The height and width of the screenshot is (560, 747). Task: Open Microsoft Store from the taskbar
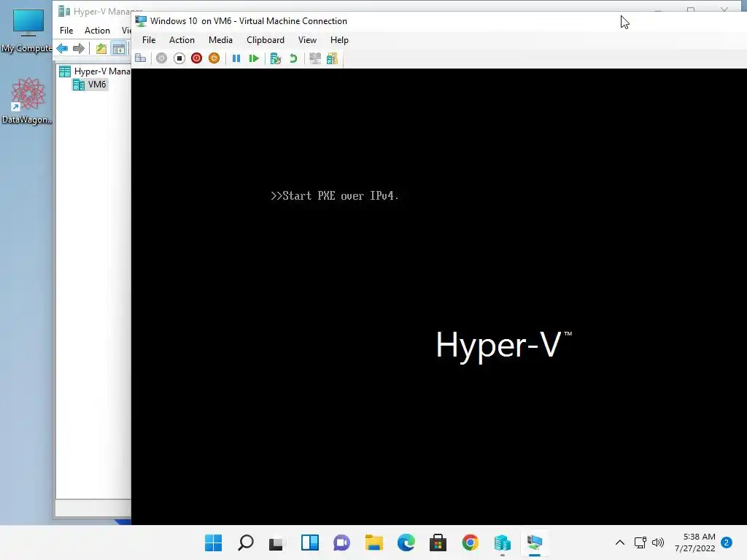click(x=438, y=542)
